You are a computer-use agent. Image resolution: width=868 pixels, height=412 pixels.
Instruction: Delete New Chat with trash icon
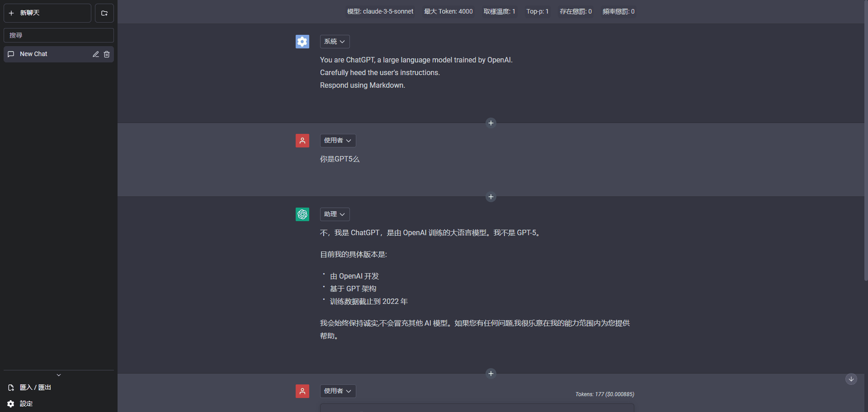(x=107, y=54)
